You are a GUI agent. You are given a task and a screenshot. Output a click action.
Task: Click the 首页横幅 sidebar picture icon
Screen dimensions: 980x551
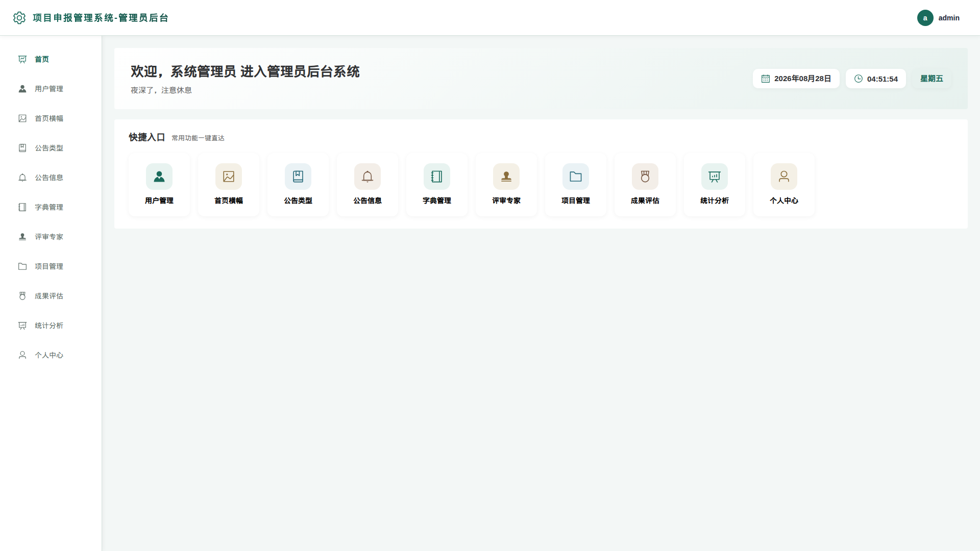pos(22,118)
